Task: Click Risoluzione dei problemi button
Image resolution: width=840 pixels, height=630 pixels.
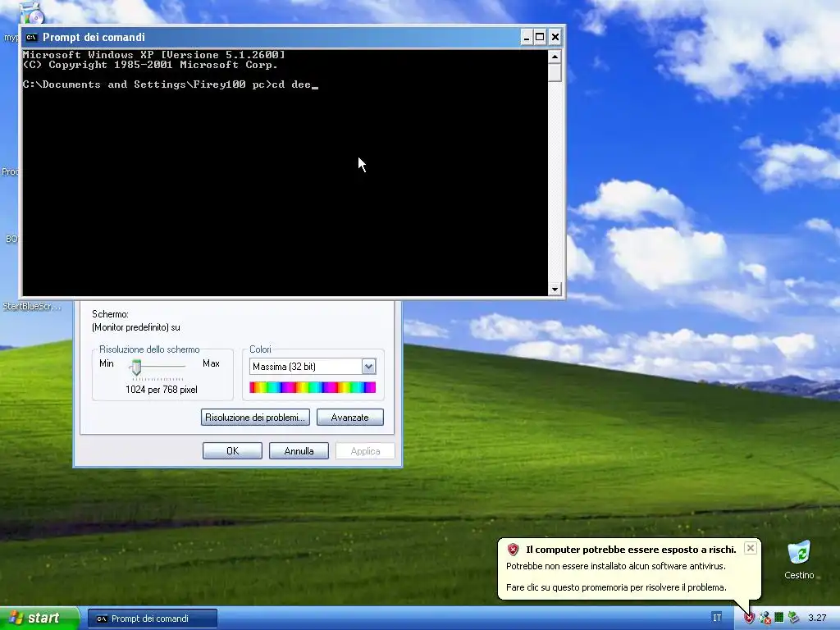Action: (x=255, y=418)
